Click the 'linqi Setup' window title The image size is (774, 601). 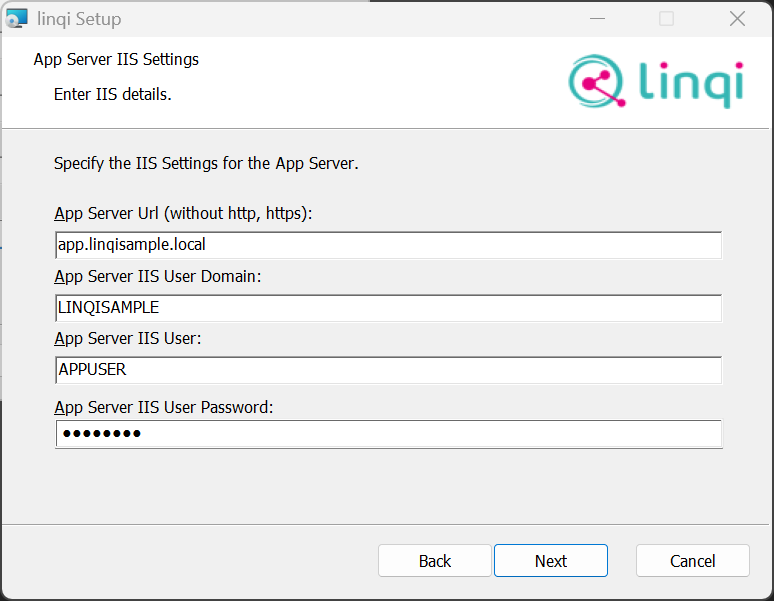point(79,19)
